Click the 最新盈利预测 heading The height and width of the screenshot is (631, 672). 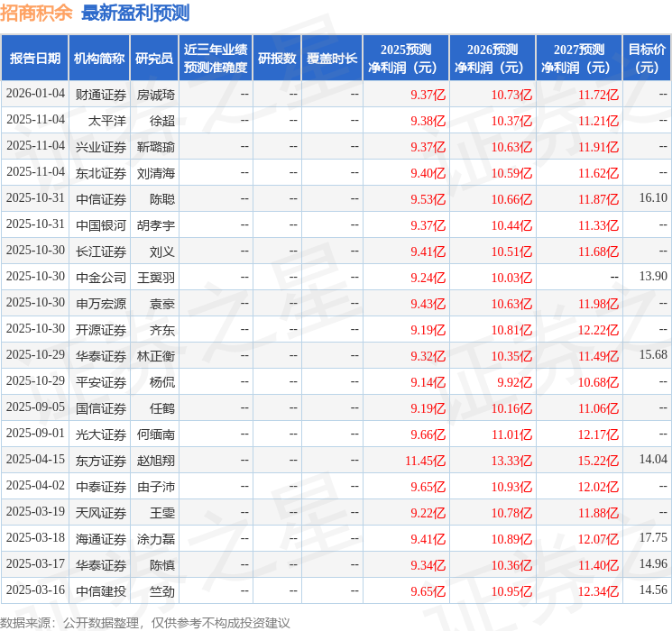click(135, 13)
